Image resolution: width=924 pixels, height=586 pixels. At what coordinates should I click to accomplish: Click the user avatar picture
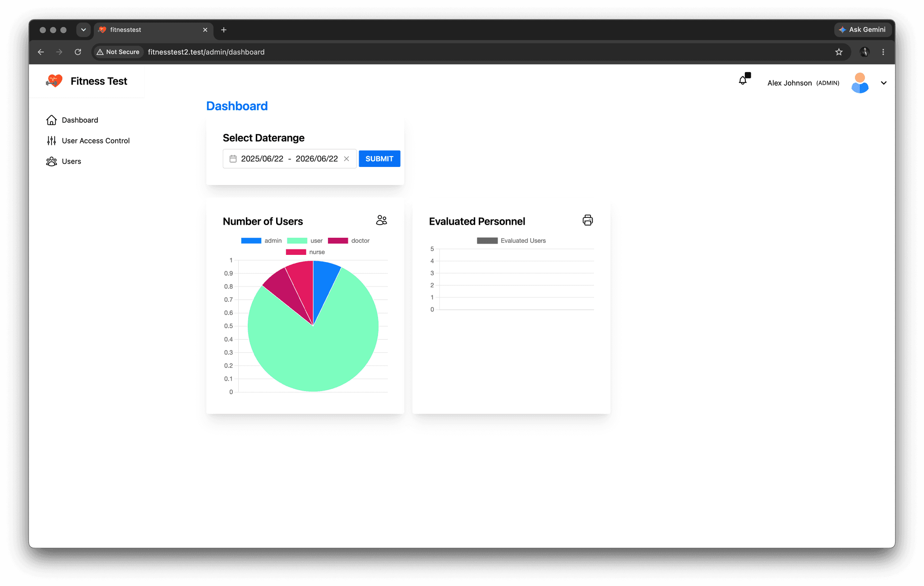pos(860,83)
